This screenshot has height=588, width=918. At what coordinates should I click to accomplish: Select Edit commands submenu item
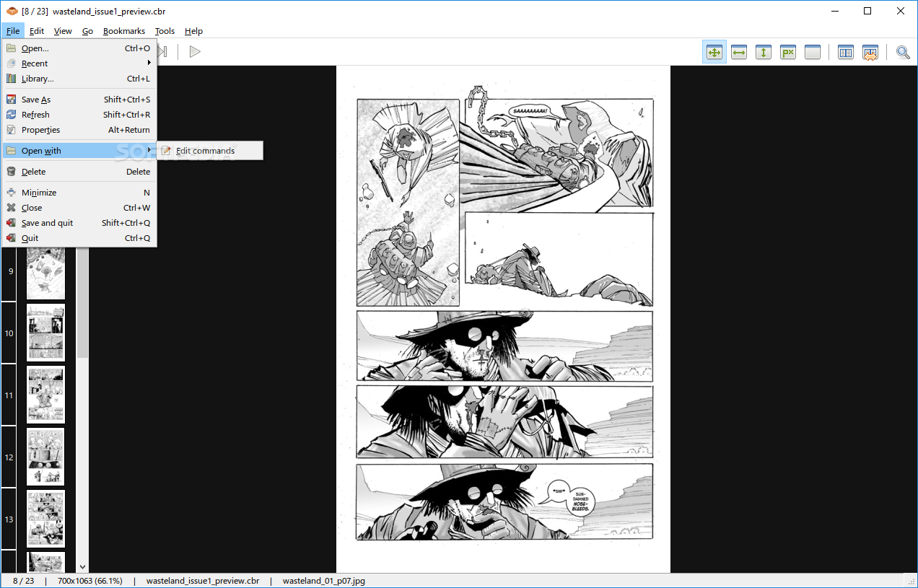tap(210, 151)
